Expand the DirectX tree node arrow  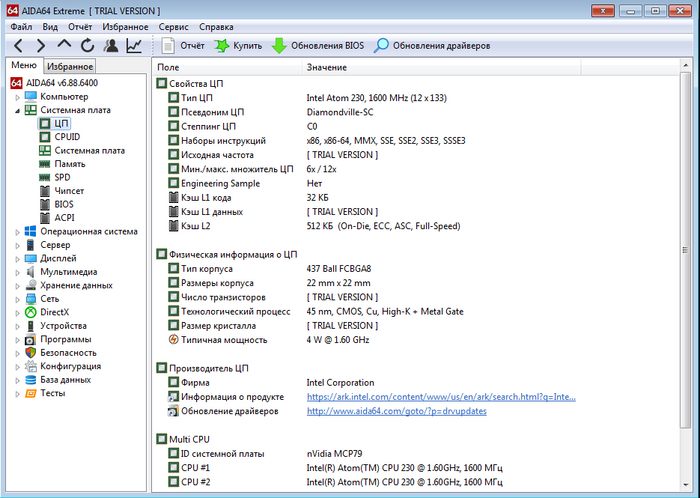pyautogui.click(x=17, y=312)
